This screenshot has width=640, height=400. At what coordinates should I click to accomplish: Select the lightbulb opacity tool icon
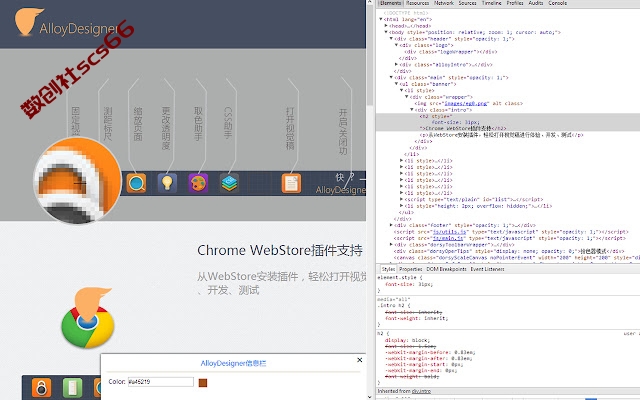pos(167,183)
